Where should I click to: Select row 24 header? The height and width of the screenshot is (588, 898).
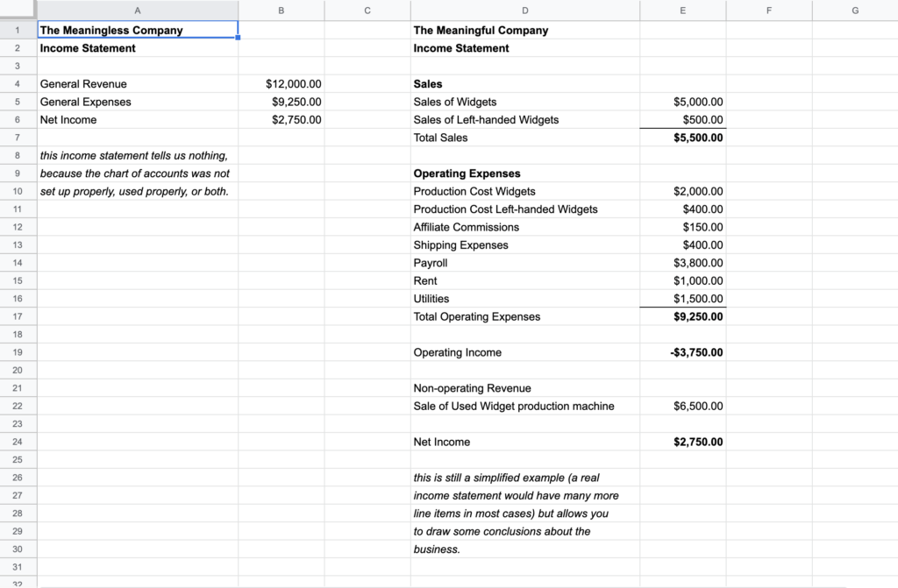coord(18,442)
